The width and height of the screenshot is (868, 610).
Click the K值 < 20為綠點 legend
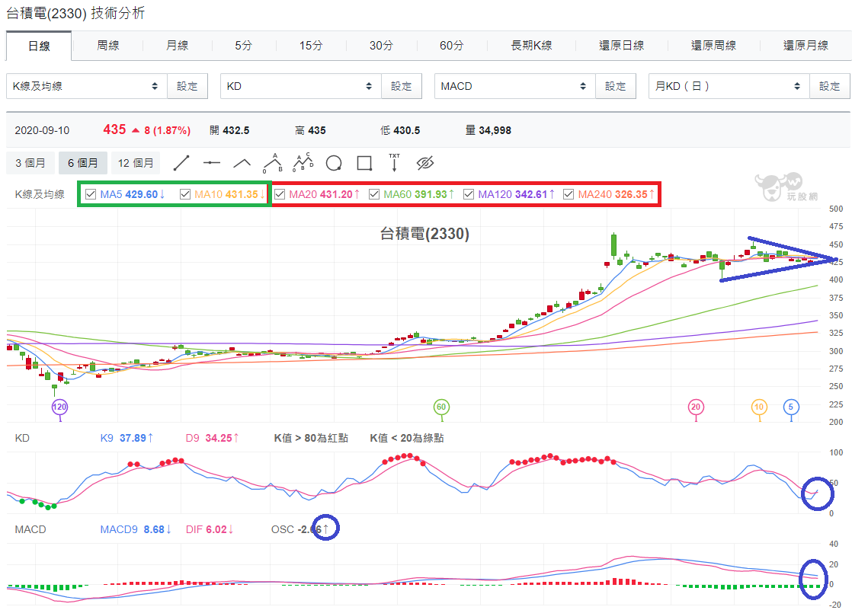(x=407, y=438)
